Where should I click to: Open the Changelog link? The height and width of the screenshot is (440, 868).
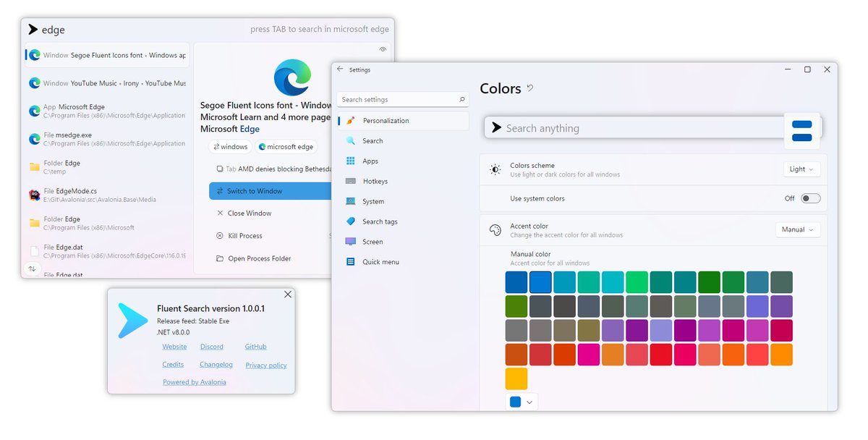click(x=216, y=365)
